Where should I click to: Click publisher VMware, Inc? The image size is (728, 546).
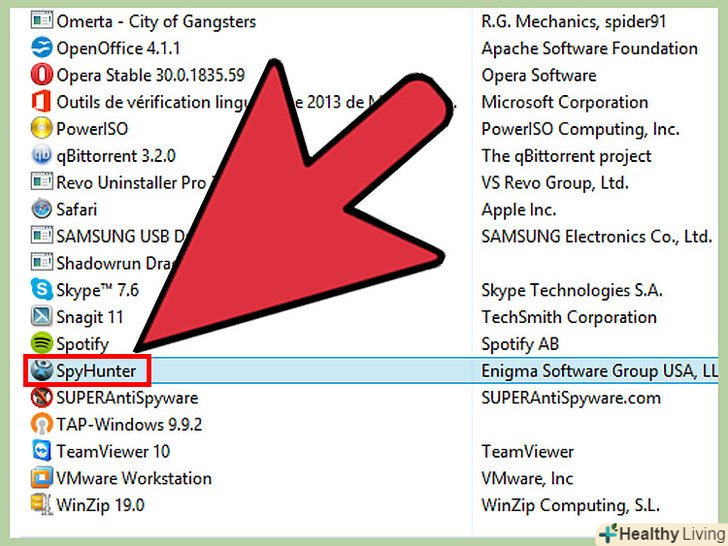[527, 479]
